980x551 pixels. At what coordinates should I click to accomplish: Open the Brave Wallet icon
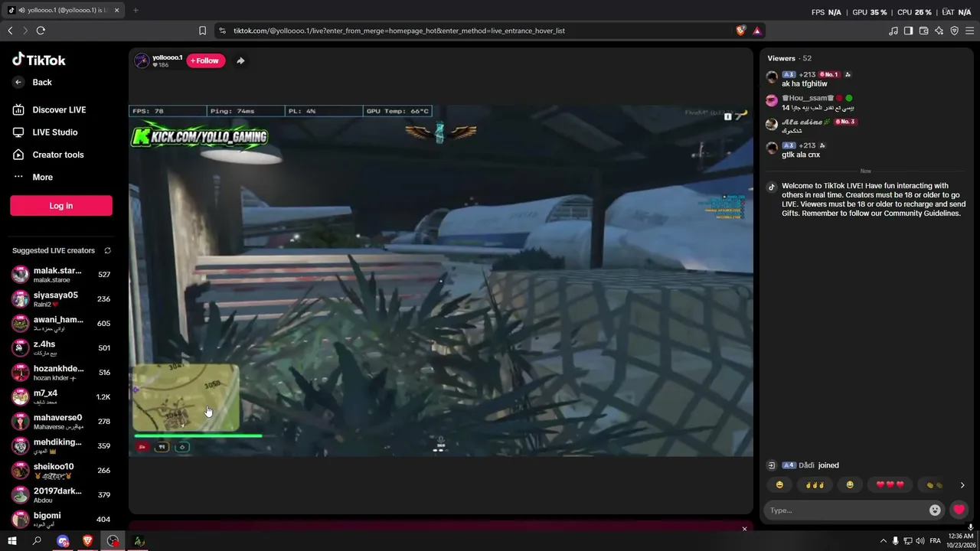(x=923, y=31)
